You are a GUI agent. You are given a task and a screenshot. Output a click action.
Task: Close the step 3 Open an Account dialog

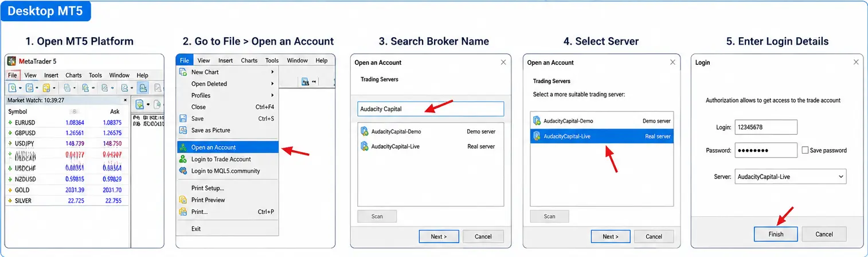(503, 62)
